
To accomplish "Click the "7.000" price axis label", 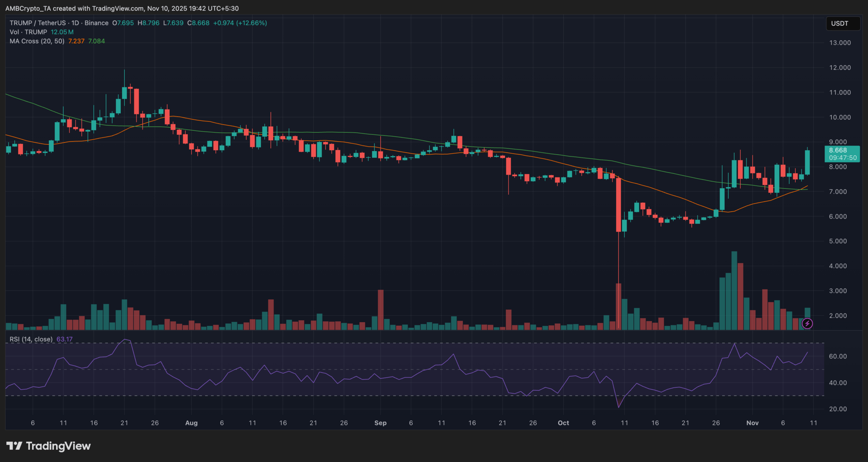I will [838, 192].
